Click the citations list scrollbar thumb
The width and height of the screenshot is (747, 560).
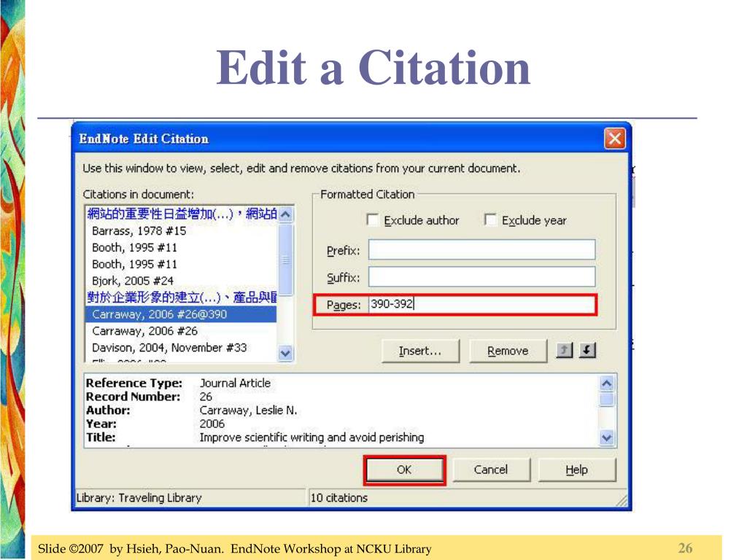285,260
